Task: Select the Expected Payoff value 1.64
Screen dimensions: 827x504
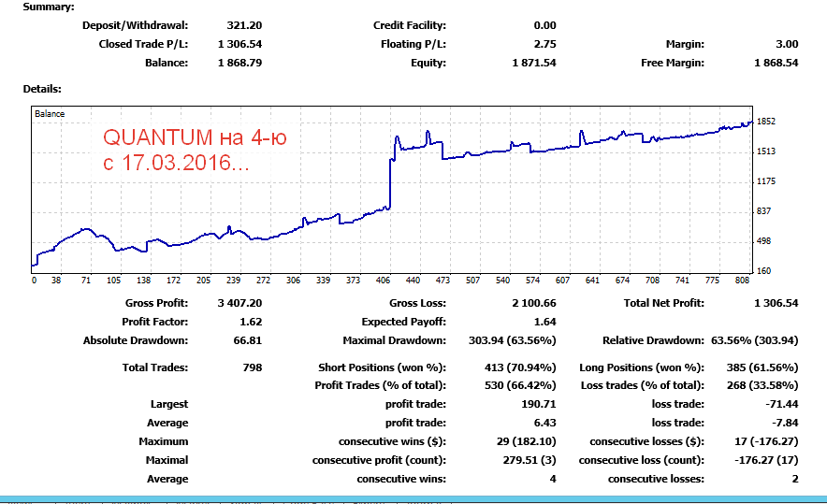Action: point(544,322)
